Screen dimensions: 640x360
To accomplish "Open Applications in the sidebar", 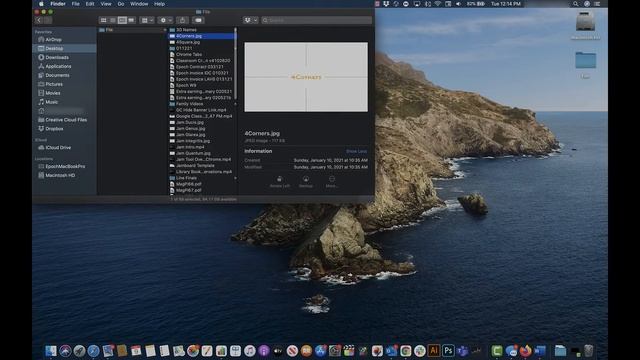I will [x=58, y=66].
